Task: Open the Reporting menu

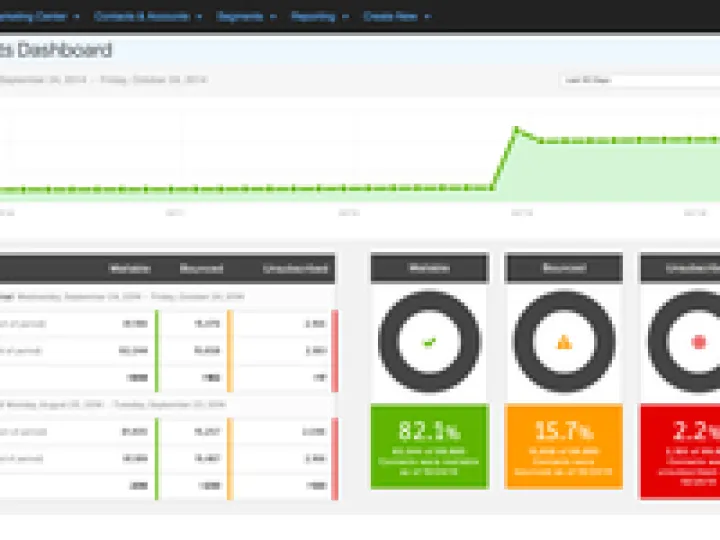Action: click(x=320, y=17)
